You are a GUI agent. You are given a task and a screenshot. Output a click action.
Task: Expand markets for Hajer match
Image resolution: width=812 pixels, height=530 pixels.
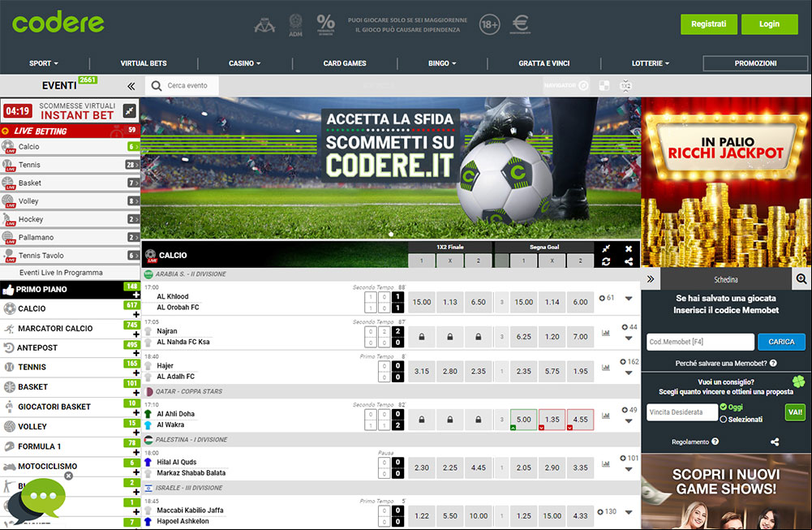(629, 373)
